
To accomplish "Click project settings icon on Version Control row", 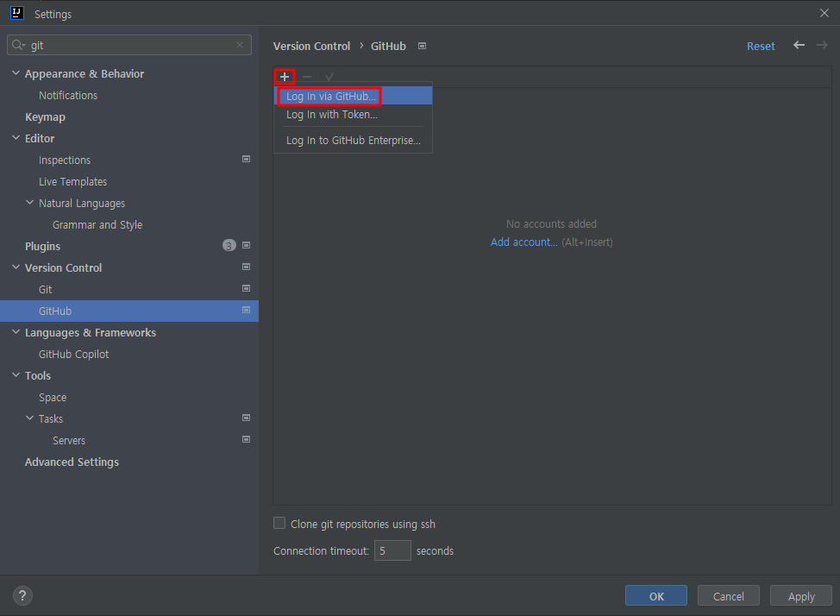I will pyautogui.click(x=247, y=267).
